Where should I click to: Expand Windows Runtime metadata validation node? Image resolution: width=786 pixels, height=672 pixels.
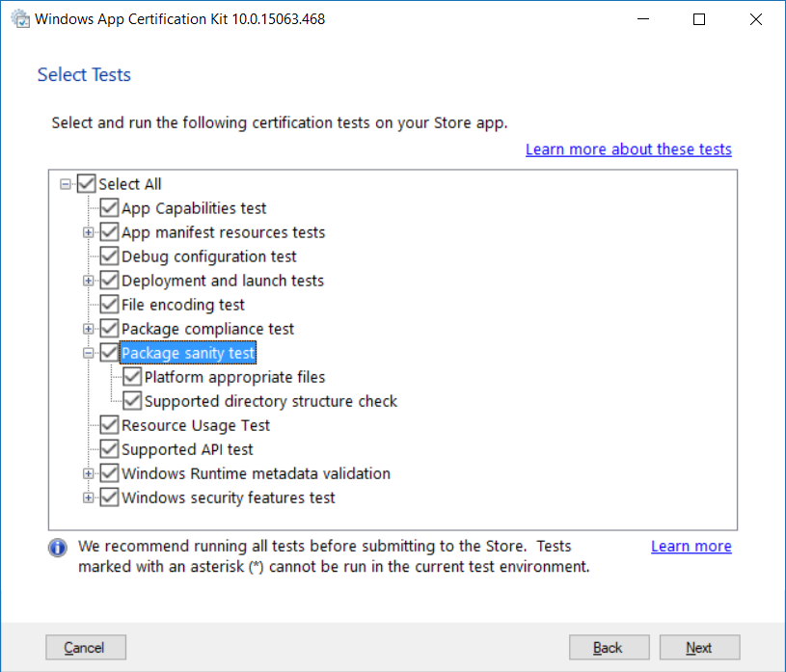(88, 473)
